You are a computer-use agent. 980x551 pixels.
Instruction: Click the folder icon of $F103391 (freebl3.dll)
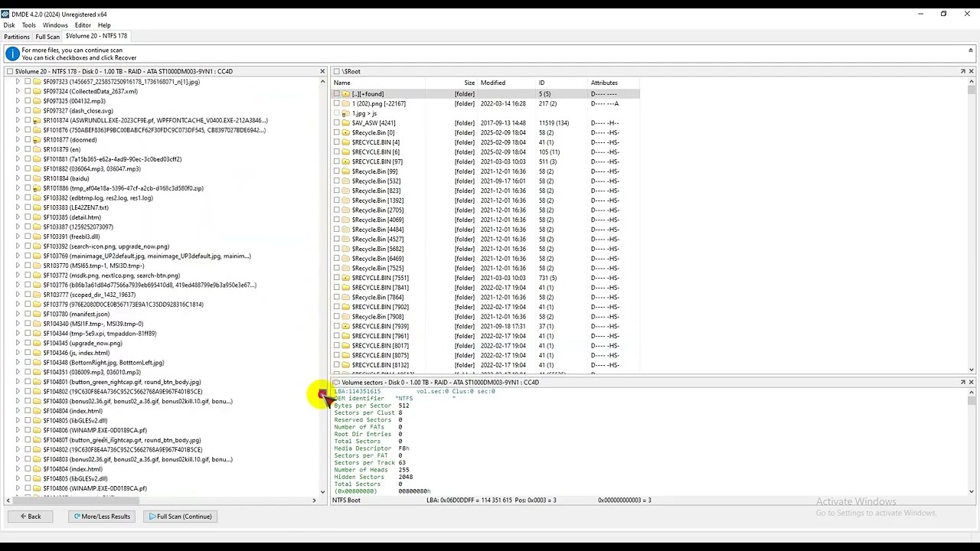click(x=37, y=236)
